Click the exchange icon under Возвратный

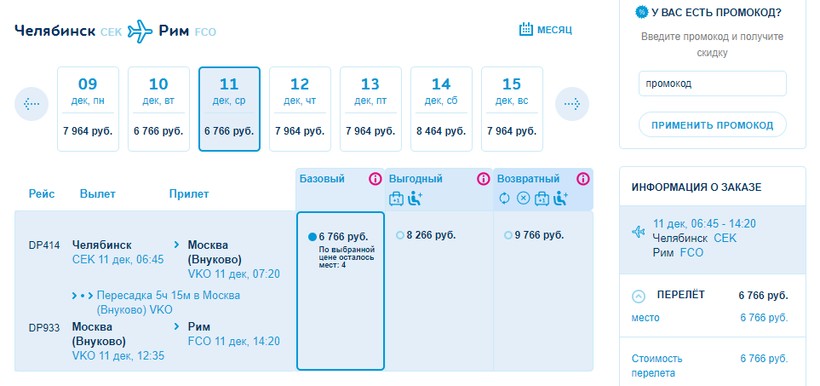pyautogui.click(x=504, y=198)
